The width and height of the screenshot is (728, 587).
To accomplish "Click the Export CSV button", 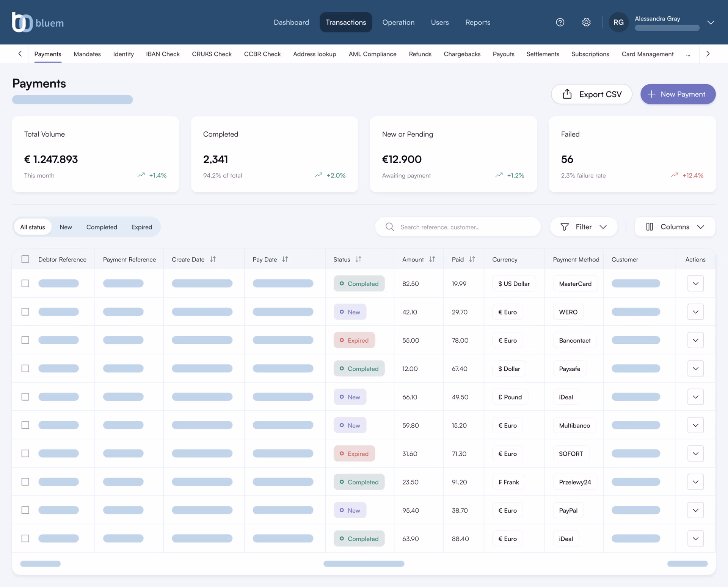I will pos(591,94).
